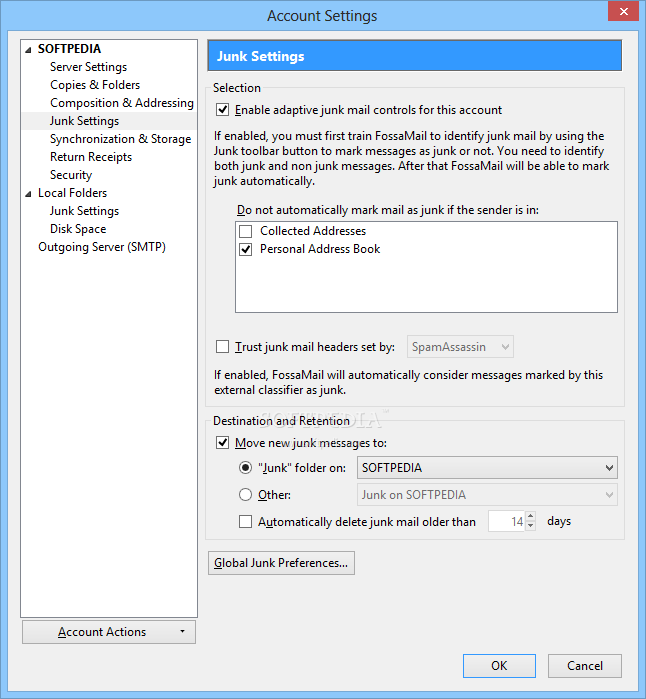Open the Junk on SOFTPEDIA dropdown
This screenshot has height=699, width=646.
tap(487, 495)
